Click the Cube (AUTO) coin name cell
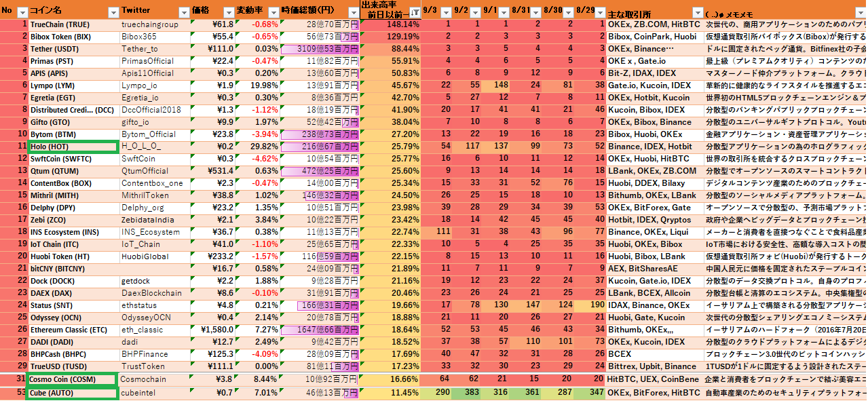 71,393
